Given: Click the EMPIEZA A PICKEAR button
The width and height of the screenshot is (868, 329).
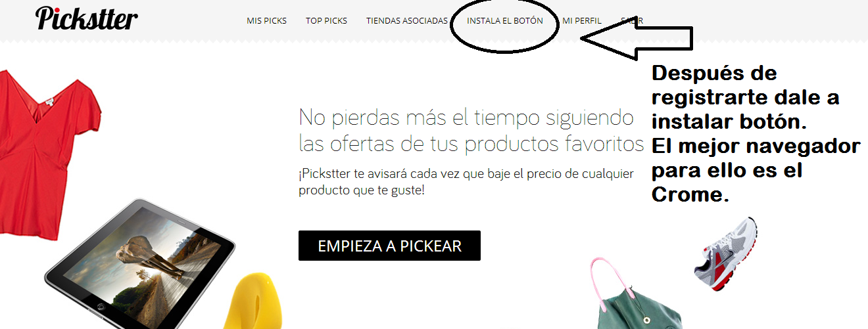Looking at the screenshot, I should 389,246.
